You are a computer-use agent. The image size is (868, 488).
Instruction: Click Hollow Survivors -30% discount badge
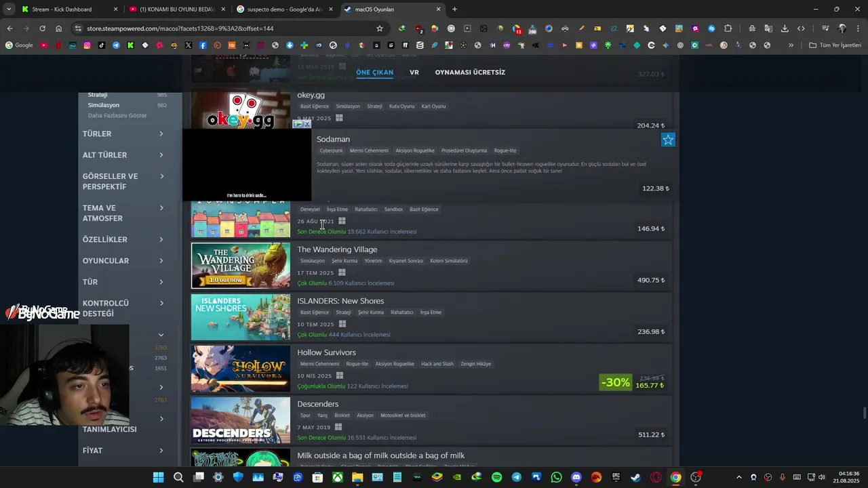(615, 382)
